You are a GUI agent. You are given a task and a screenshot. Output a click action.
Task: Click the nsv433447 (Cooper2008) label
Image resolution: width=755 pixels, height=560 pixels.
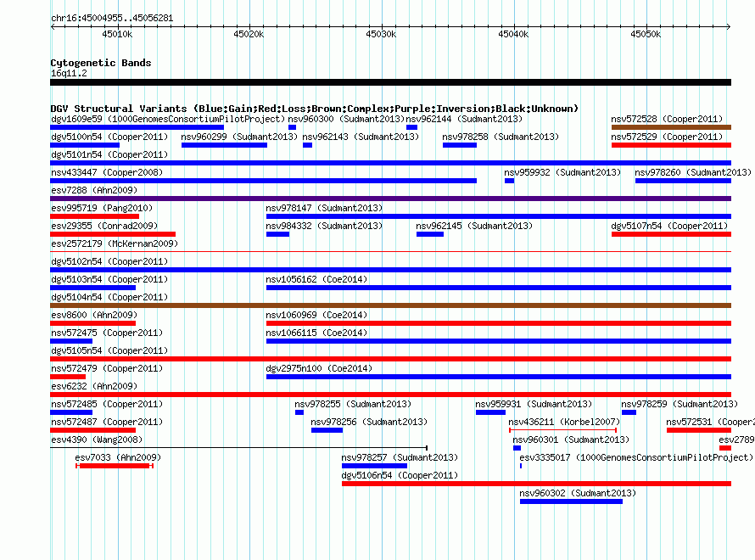point(107,172)
